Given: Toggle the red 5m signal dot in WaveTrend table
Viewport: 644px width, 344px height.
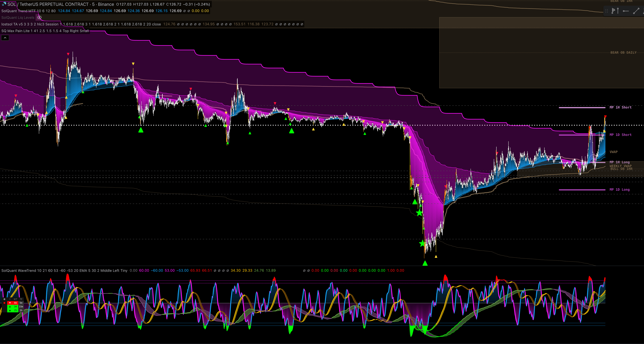Looking at the screenshot, I should (x=4, y=303).
